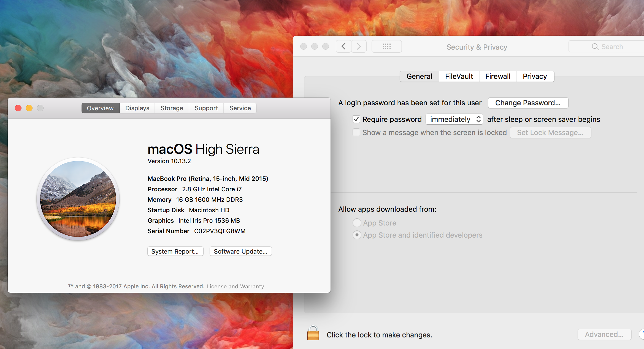Toggle the Require password checkbox

click(x=356, y=119)
